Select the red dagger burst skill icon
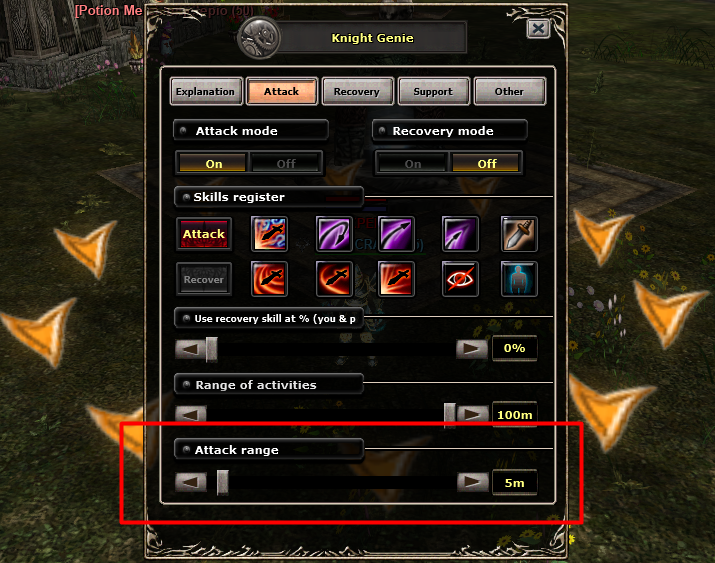This screenshot has height=563, width=715. tap(396, 279)
